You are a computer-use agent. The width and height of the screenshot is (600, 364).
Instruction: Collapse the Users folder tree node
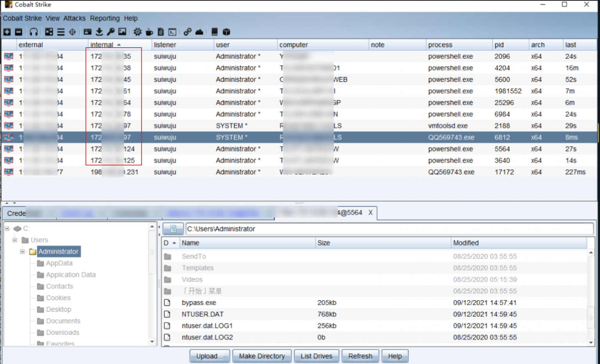pyautogui.click(x=15, y=240)
